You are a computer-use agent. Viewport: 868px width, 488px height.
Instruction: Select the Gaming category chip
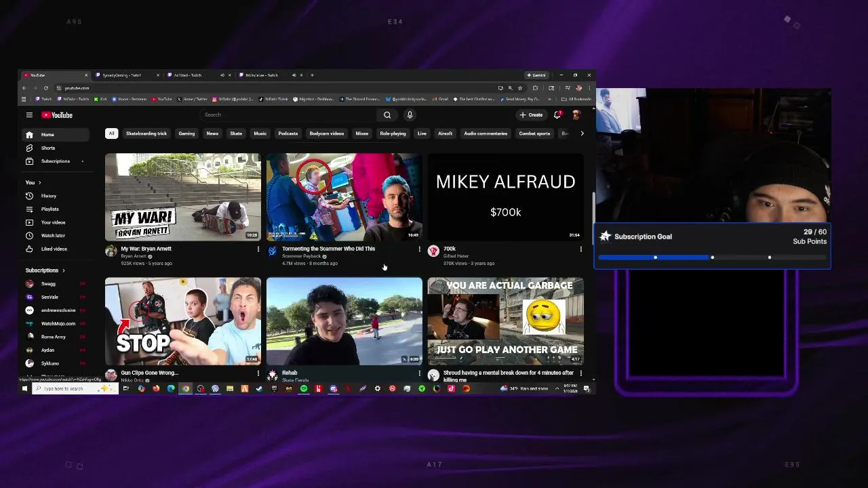coord(186,134)
